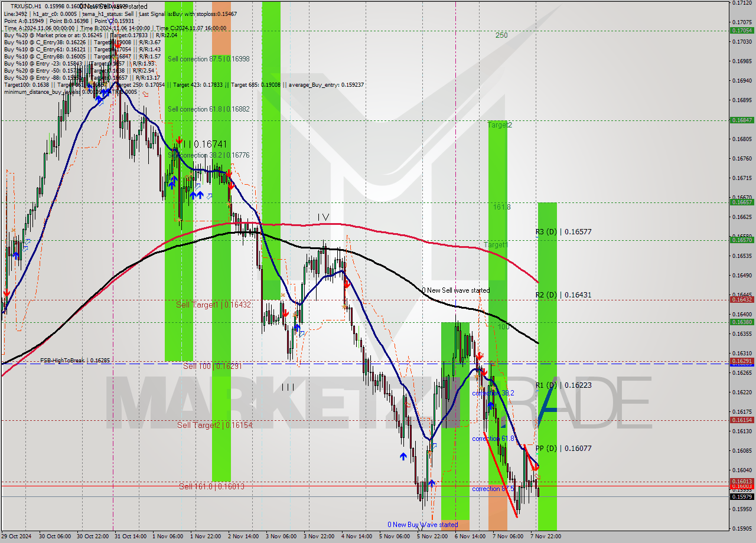
Task: Click the 0.17054 green price tag on axis
Action: (742, 30)
